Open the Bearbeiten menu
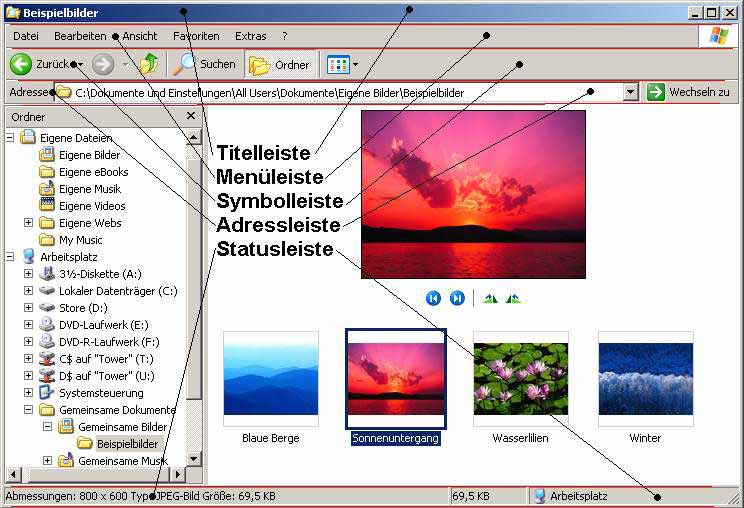This screenshot has height=508, width=744. tap(80, 36)
